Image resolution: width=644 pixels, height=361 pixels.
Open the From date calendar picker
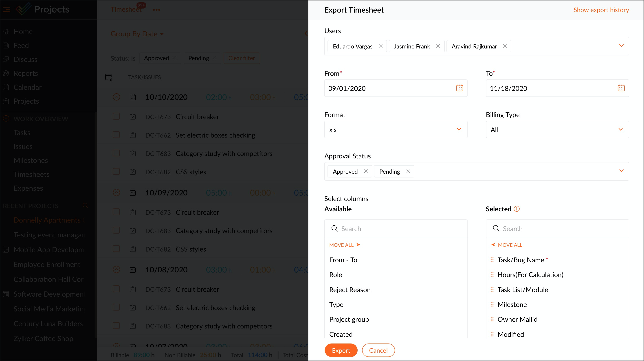459,88
